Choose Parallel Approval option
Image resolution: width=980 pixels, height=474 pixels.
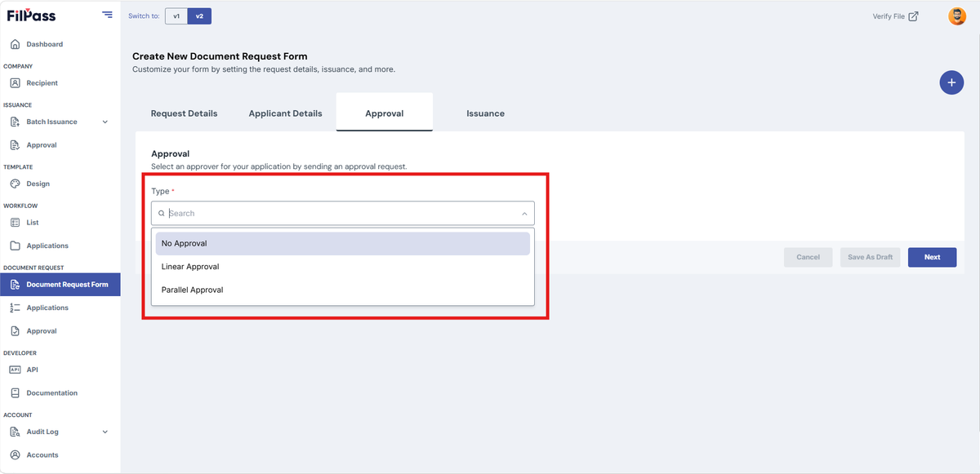pos(343,290)
